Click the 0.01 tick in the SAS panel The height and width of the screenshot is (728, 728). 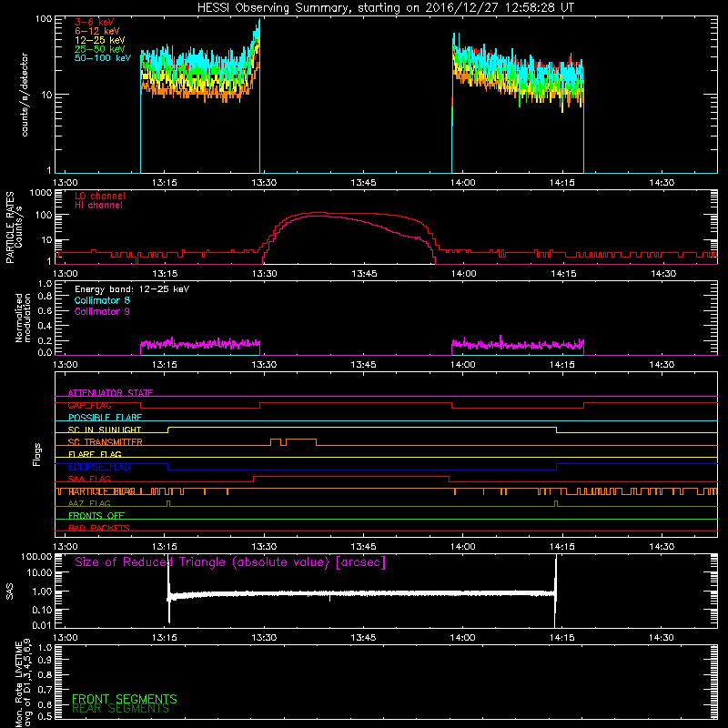[x=42, y=625]
